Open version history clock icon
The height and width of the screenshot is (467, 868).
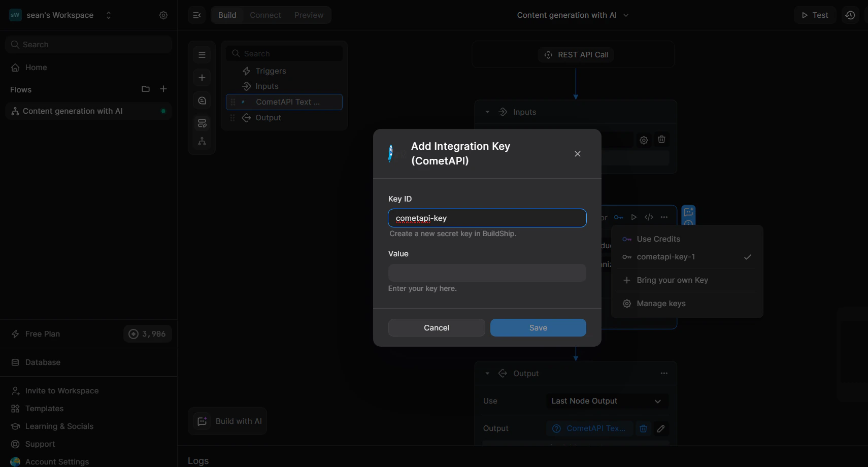(850, 15)
